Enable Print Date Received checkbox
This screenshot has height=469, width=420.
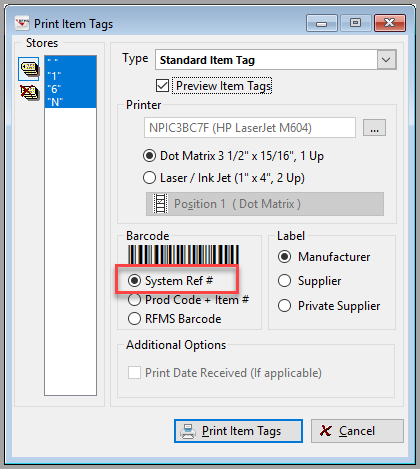coord(134,372)
